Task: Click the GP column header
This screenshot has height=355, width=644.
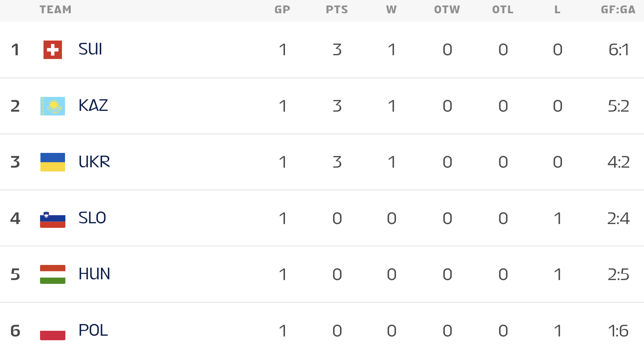Action: (x=282, y=10)
